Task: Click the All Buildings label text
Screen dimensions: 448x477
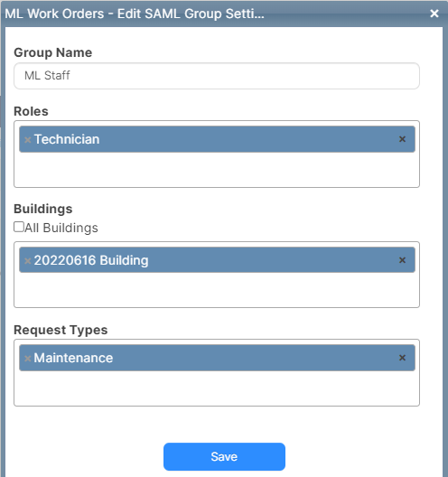Action: click(61, 228)
